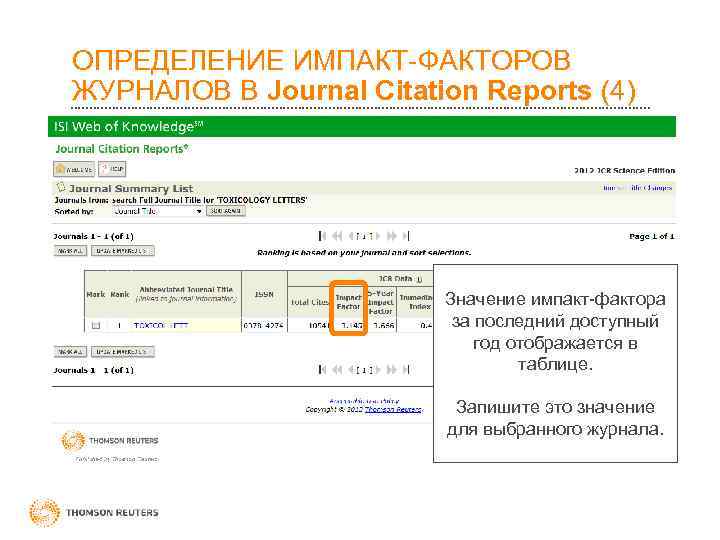Screen dimensions: 720x540
Task: Click the 5-Year Impact Factor header
Action: 380,302
